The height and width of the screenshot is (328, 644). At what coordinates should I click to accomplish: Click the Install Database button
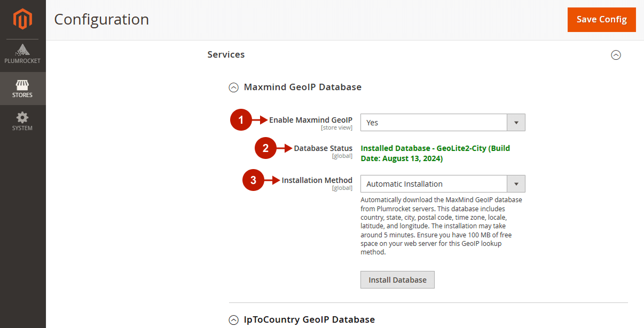point(397,279)
